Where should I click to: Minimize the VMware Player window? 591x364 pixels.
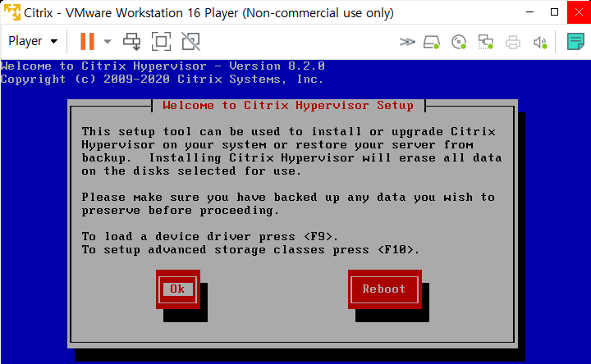(x=529, y=12)
